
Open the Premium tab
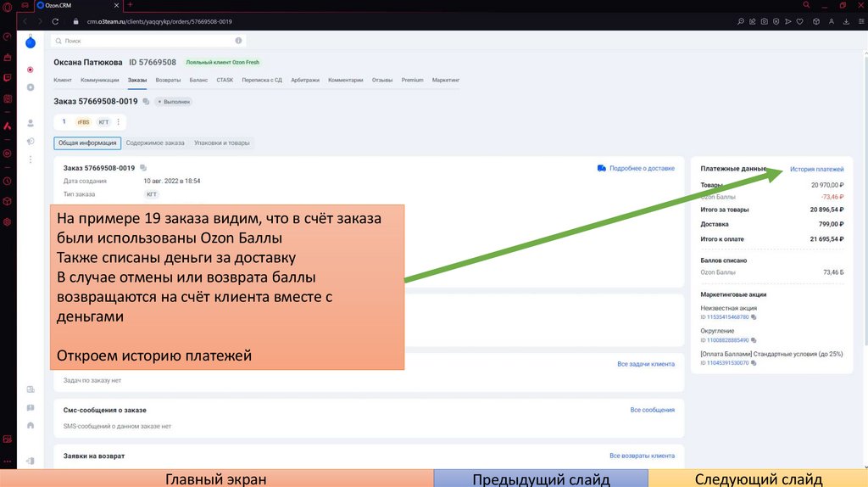(x=413, y=80)
